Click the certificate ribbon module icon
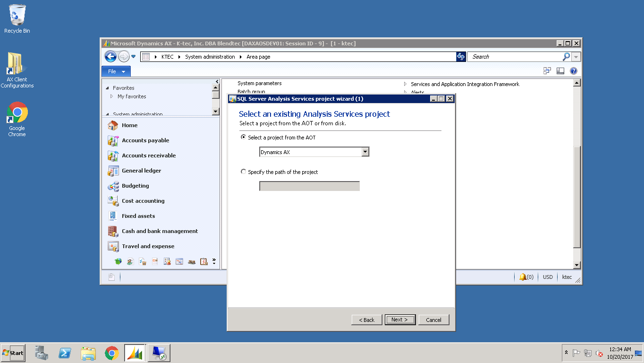The image size is (644, 363). point(167,261)
